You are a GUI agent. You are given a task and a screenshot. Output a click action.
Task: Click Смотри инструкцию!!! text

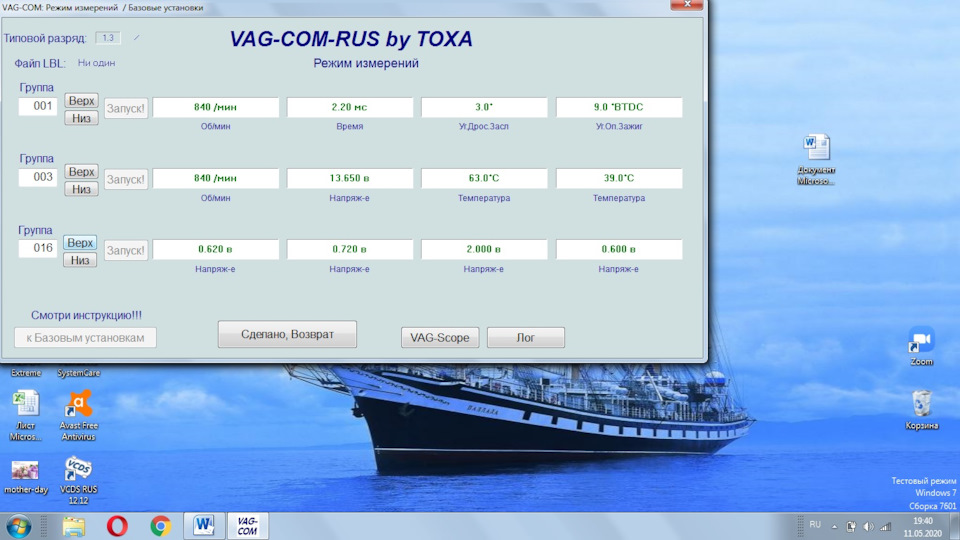click(x=86, y=315)
